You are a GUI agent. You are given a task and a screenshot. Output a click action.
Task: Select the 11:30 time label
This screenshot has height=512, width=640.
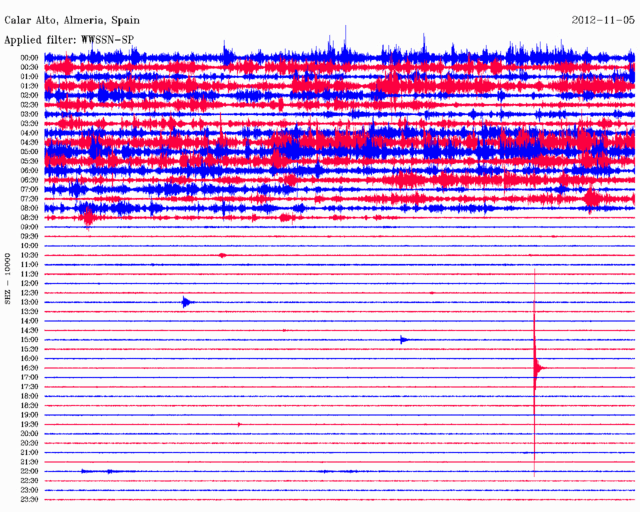pyautogui.click(x=29, y=274)
